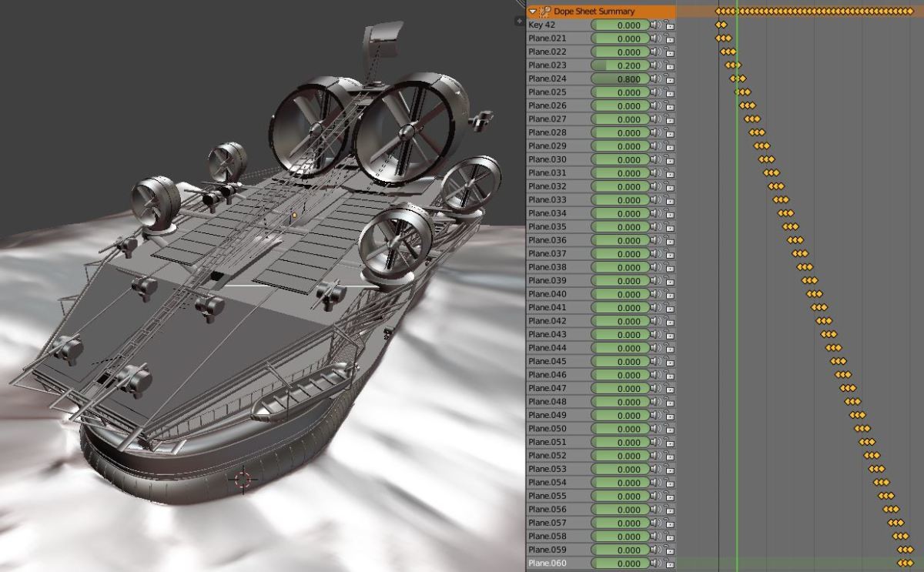
Task: Toggle mute for Plane.035 channel
Action: 655,227
